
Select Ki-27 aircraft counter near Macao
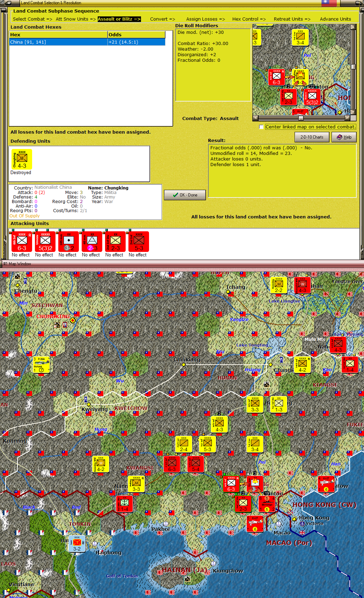(x=255, y=524)
